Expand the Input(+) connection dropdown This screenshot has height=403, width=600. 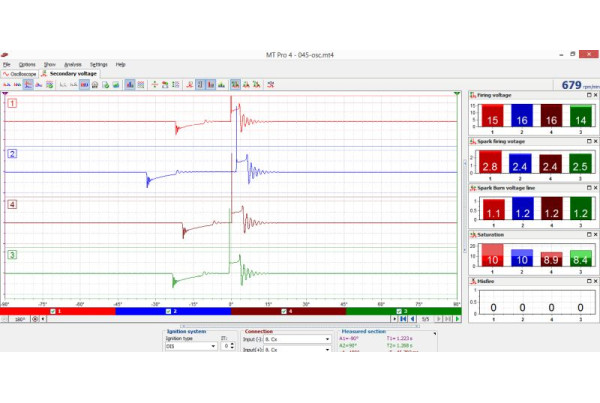pos(327,350)
